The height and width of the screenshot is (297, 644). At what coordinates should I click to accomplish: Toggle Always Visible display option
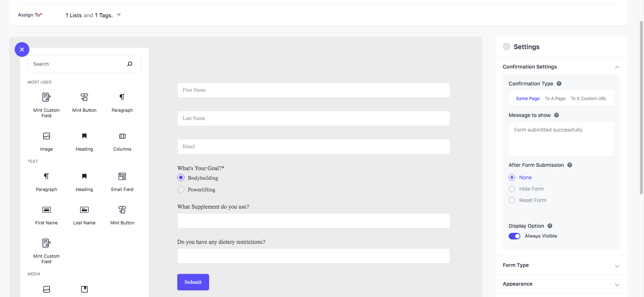pos(514,236)
